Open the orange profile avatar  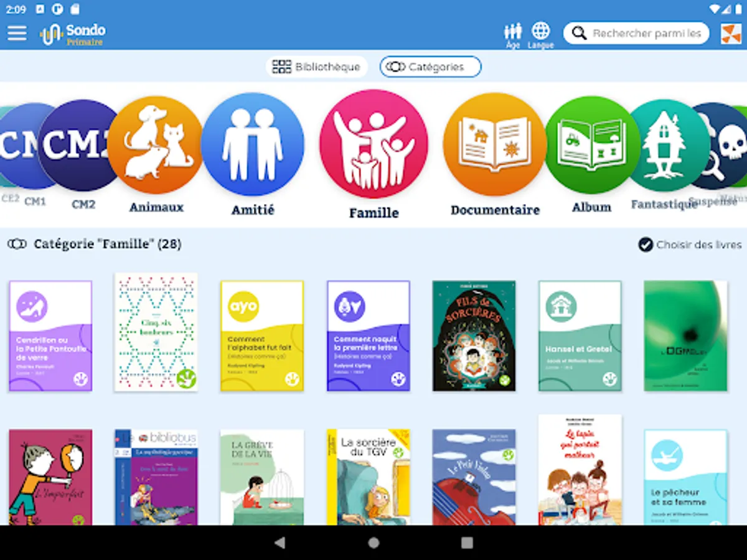(731, 34)
